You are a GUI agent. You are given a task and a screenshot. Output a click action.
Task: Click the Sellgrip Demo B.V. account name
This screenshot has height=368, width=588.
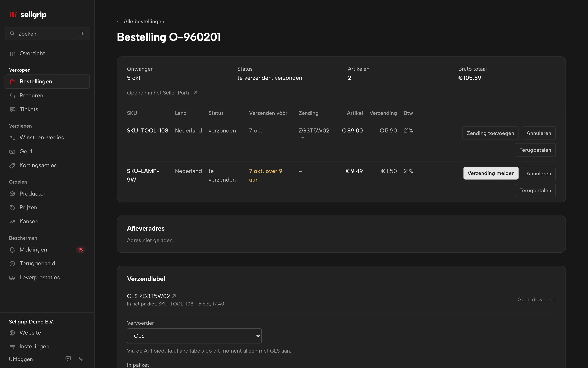point(31,322)
